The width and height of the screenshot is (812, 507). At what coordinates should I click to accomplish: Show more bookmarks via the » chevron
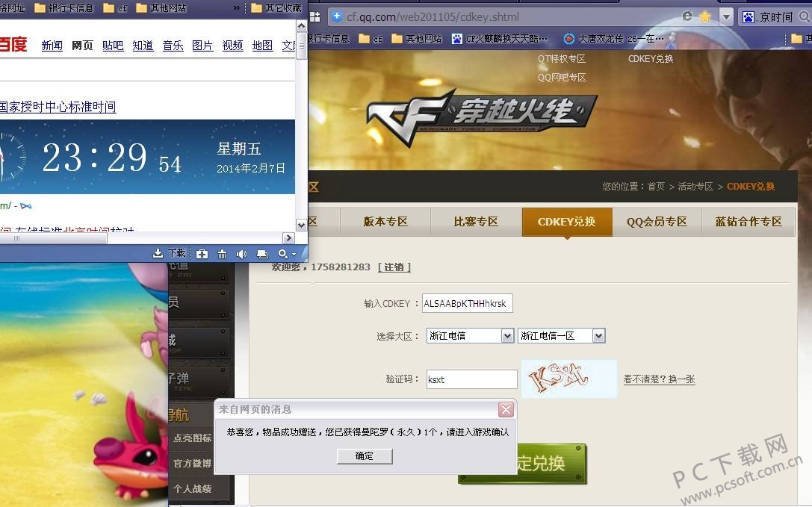tap(237, 7)
